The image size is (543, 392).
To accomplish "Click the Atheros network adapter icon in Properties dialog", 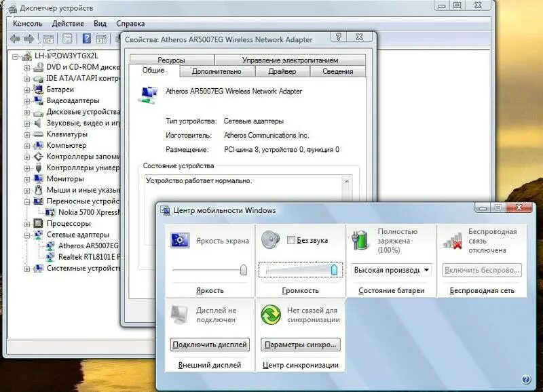I will pos(149,95).
